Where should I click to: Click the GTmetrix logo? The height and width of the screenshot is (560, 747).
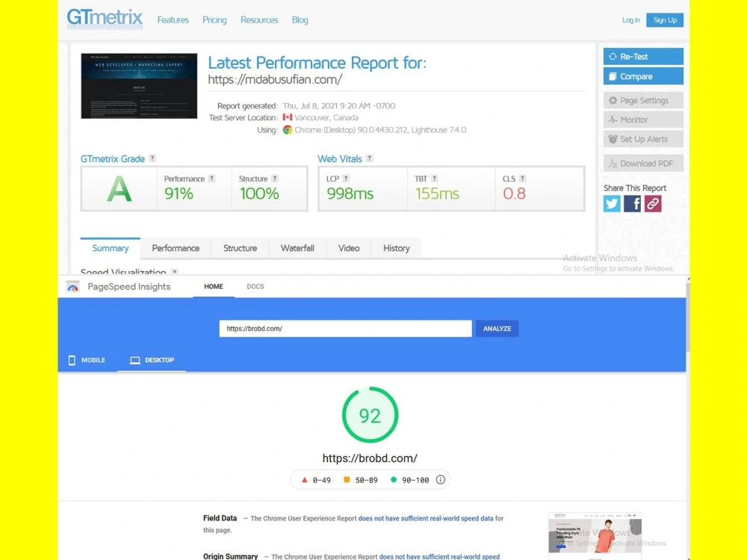click(x=105, y=19)
